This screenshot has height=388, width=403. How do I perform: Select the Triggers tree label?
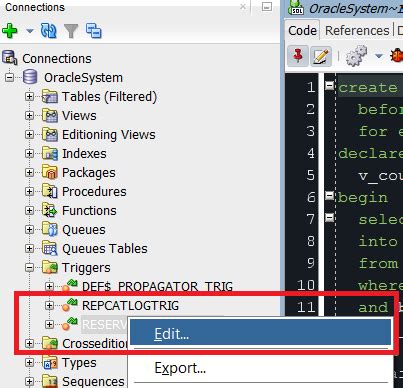[86, 268]
